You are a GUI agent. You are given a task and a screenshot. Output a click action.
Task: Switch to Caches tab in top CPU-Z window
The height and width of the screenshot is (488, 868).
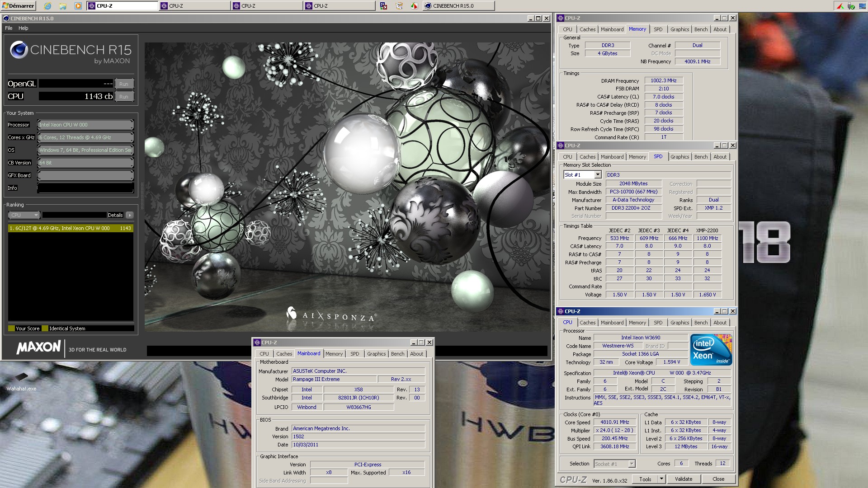coord(587,29)
